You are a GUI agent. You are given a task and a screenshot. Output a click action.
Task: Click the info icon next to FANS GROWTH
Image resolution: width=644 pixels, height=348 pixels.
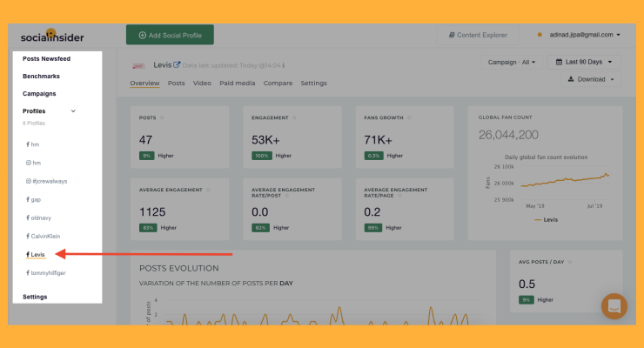coord(409,117)
